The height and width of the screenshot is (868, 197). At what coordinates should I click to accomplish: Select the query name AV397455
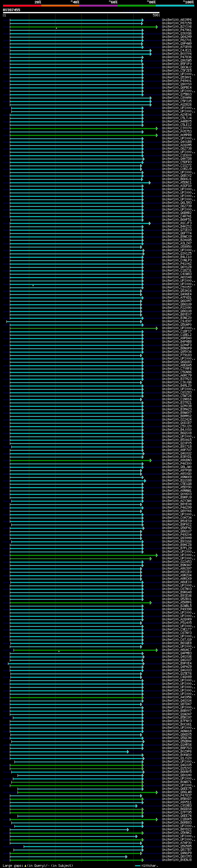coord(11,10)
